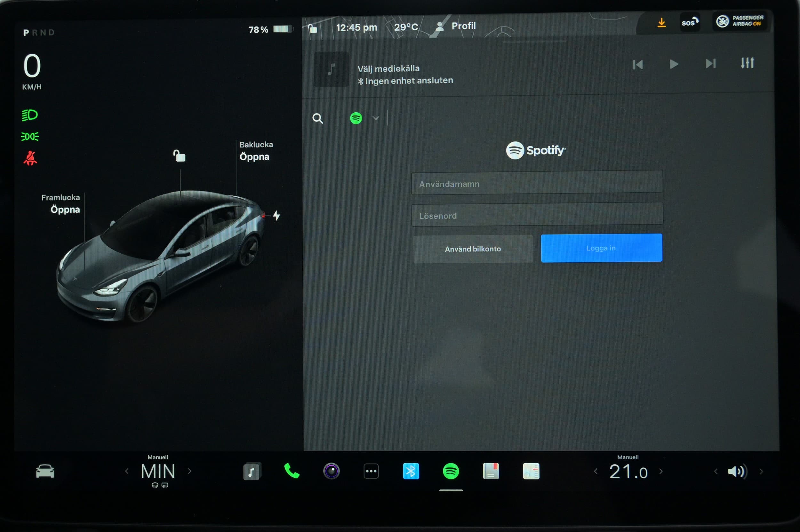
Task: Increase passenger temperature above 21.0
Action: [x=661, y=471]
